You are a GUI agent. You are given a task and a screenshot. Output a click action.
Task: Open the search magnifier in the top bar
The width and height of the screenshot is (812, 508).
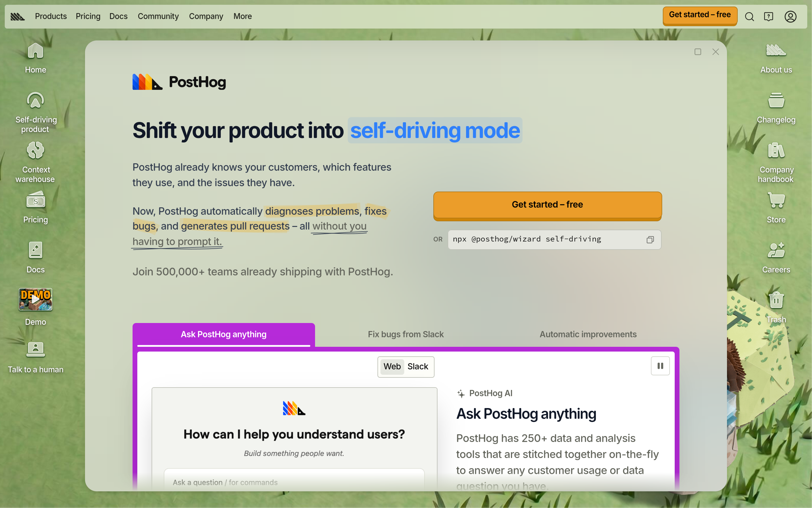tap(749, 16)
